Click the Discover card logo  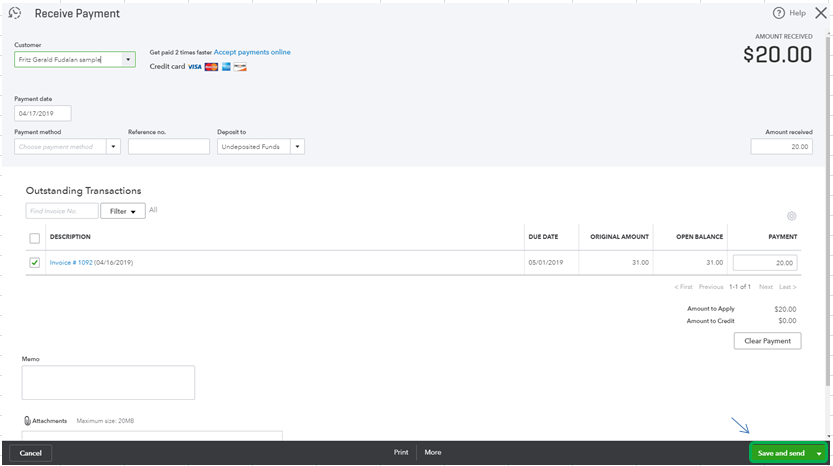tap(240, 67)
